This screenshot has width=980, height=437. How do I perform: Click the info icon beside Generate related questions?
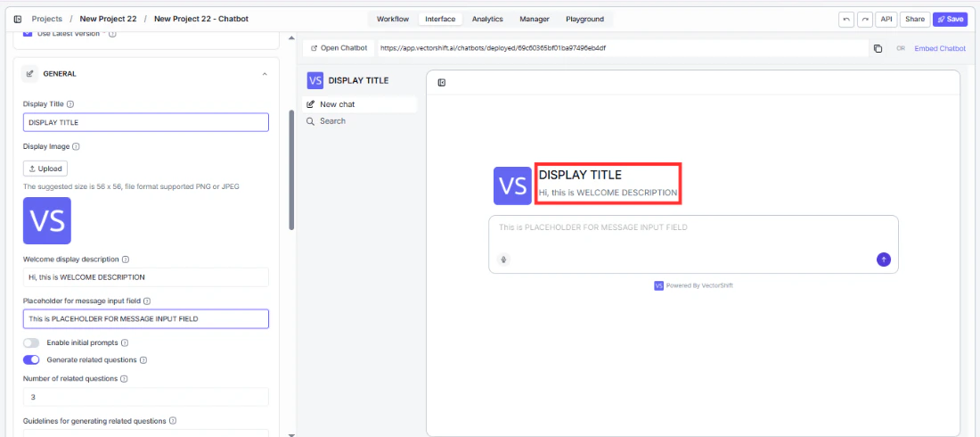point(143,360)
